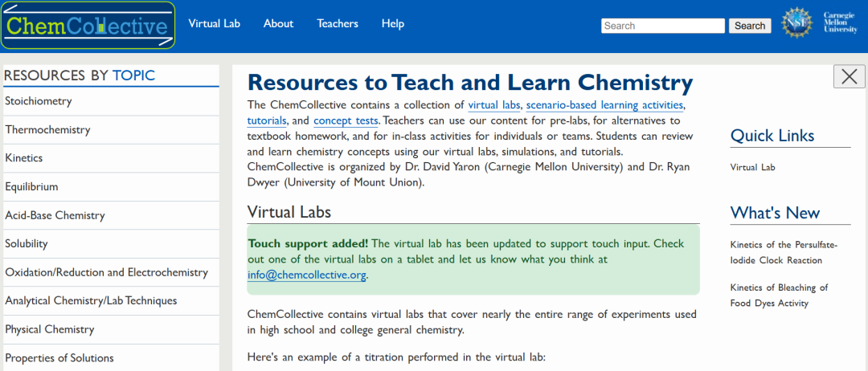Click the NSF logo icon
868x371 pixels.
pyautogui.click(x=797, y=24)
